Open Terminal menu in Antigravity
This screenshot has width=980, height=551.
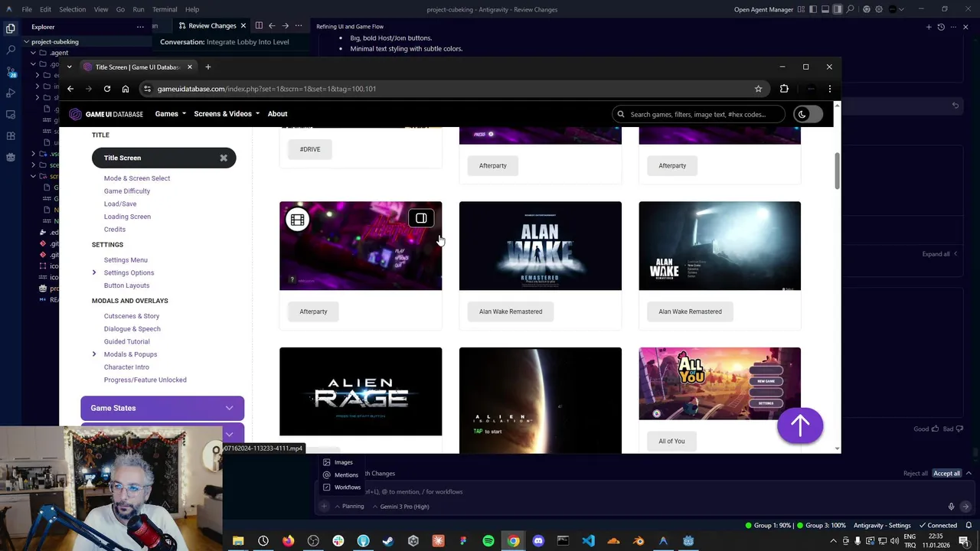click(x=165, y=9)
